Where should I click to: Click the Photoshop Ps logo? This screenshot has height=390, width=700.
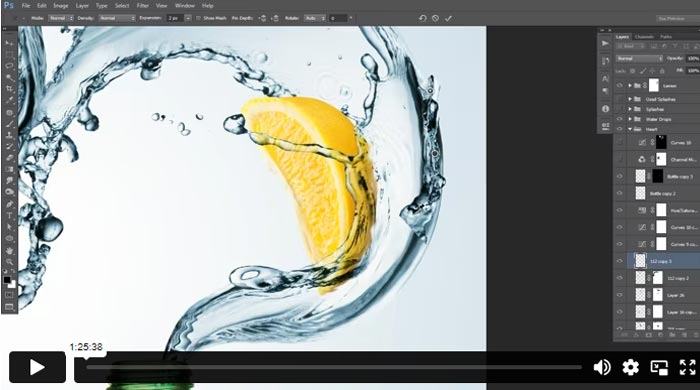point(8,5)
